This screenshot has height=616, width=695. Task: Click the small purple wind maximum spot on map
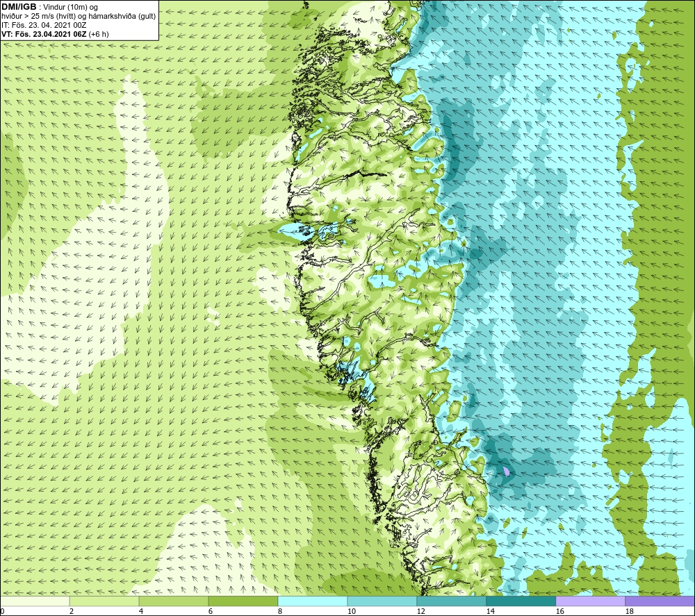[x=507, y=472]
